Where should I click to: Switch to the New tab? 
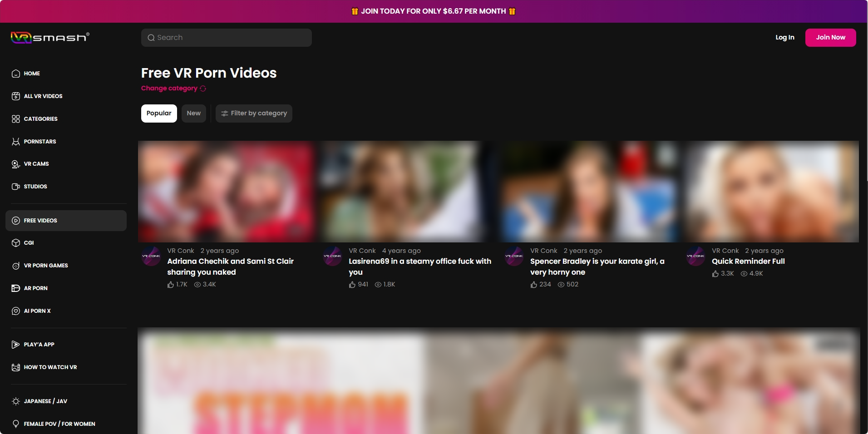click(194, 113)
